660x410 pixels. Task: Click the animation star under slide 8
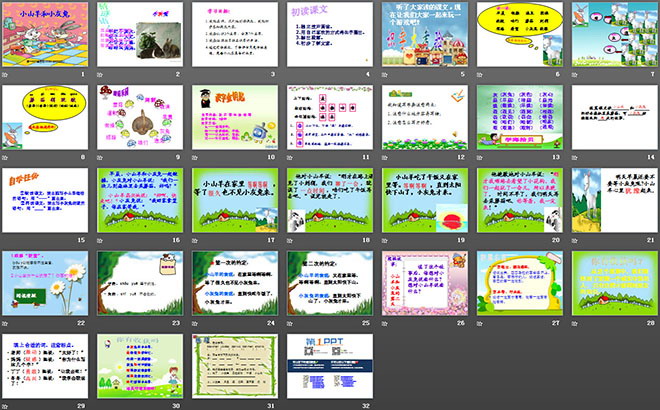coord(5,157)
